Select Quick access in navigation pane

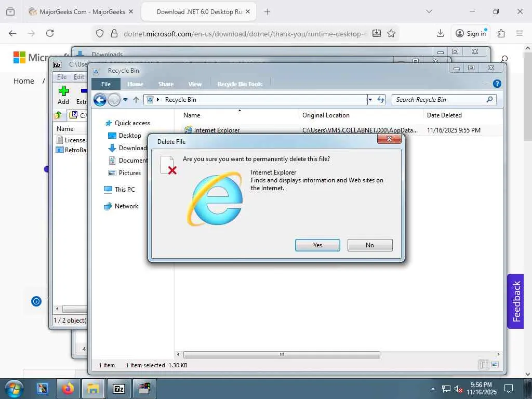tap(128, 123)
